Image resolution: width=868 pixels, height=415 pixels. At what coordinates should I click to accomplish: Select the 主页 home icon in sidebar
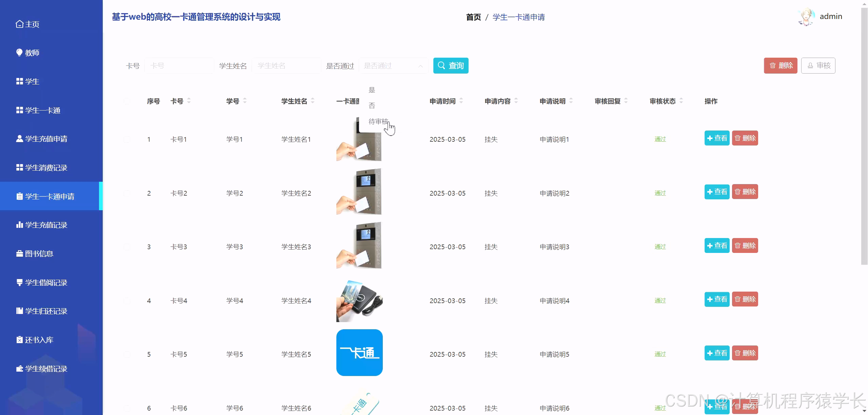tap(19, 24)
